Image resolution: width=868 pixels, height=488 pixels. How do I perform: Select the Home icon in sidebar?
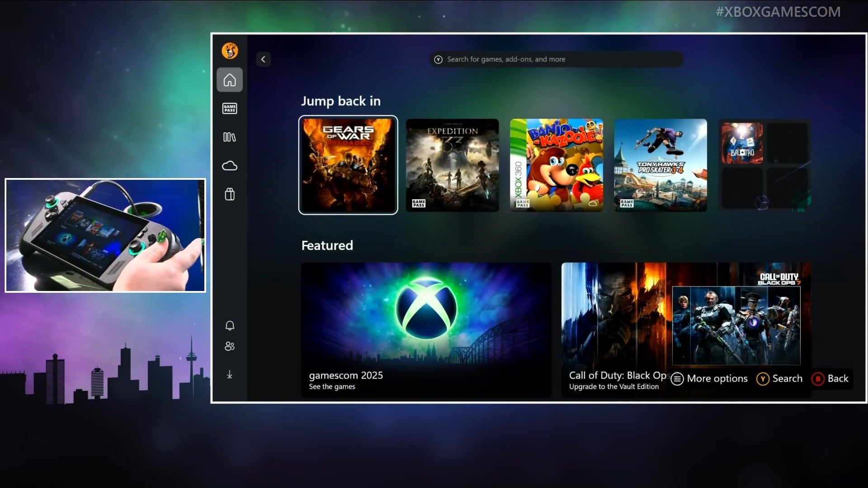pos(230,80)
